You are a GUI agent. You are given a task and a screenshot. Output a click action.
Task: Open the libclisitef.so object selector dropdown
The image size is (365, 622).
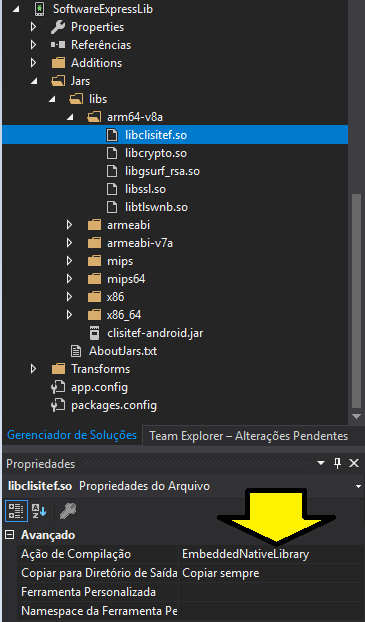(358, 486)
